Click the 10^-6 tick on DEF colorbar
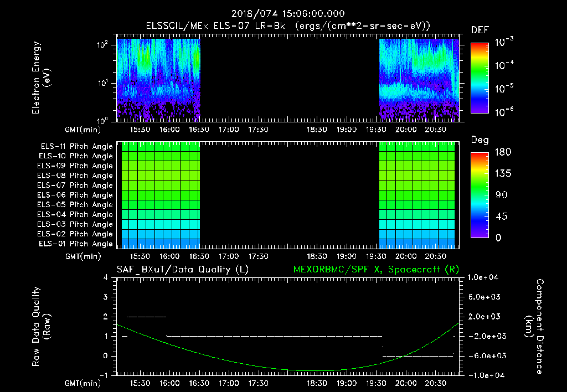Image resolution: width=567 pixels, height=392 pixels. pyautogui.click(x=504, y=111)
